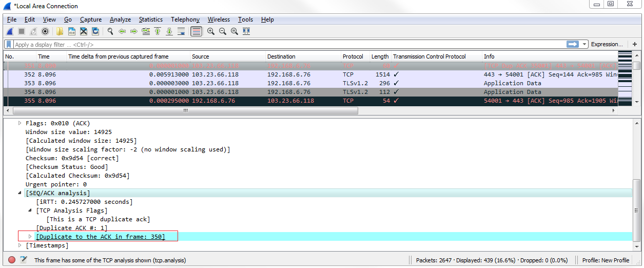Sort by the No. column header

coord(19,56)
